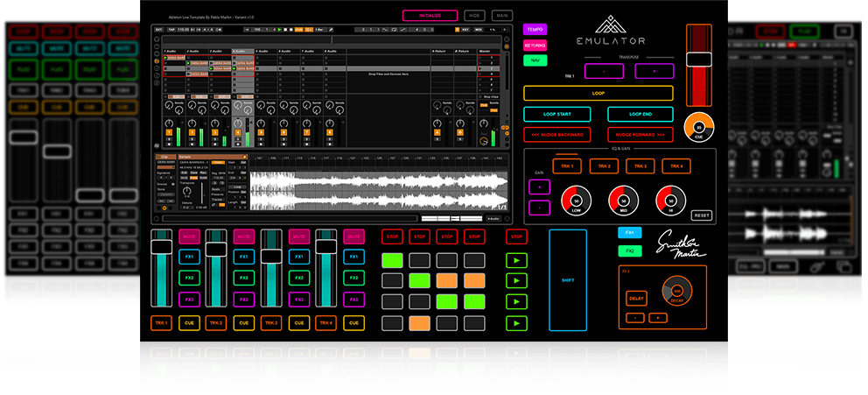Click the red master fader handle
868x395 pixels.
699,60
